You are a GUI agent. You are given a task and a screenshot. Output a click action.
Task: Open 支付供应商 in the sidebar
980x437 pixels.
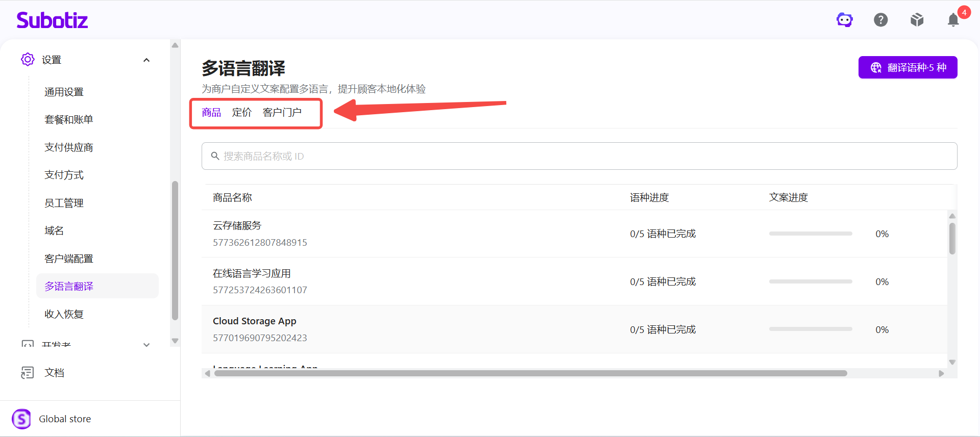tap(69, 147)
